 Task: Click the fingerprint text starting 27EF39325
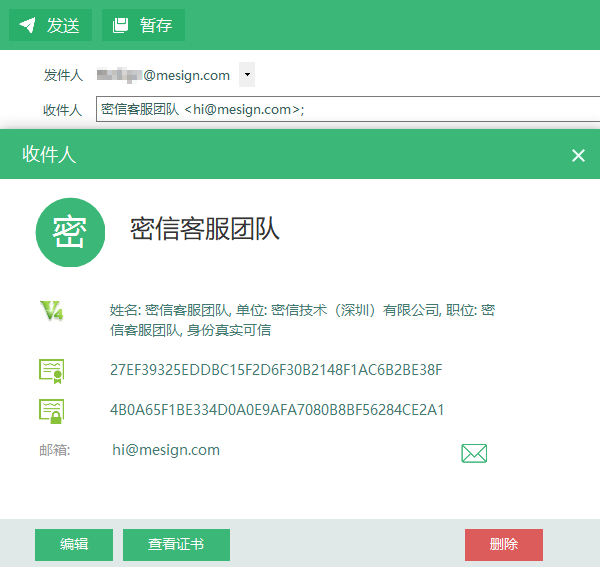276,370
